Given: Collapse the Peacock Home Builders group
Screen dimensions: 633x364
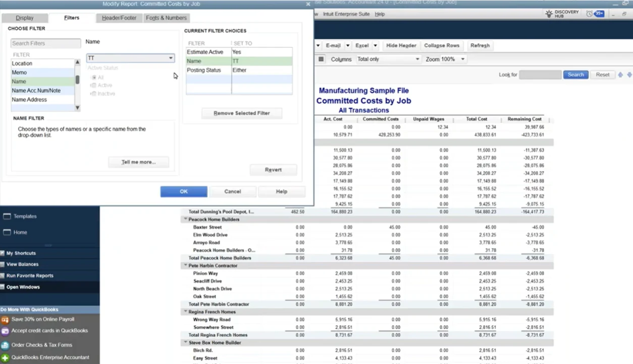Looking at the screenshot, I should coord(185,219).
